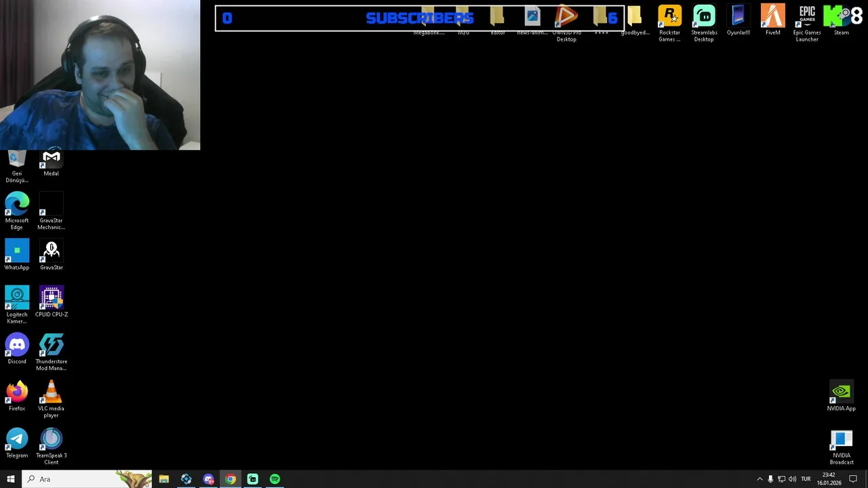Open Firefox desktop shortcut

17,396
